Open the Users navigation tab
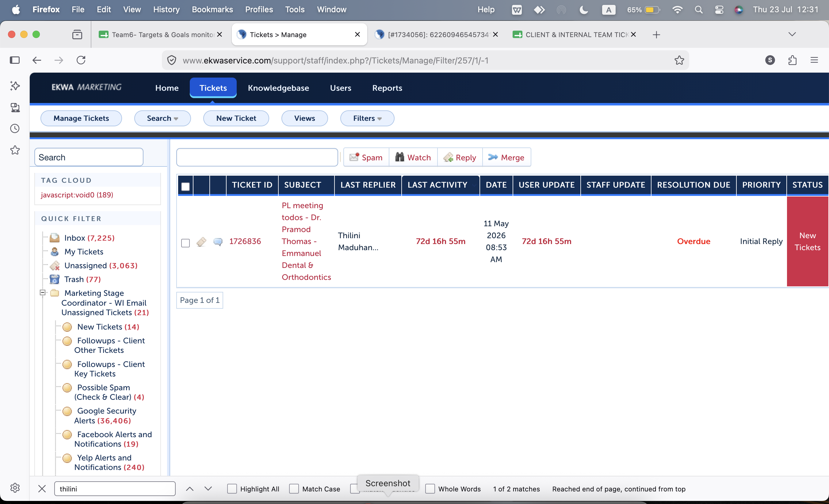 (341, 88)
